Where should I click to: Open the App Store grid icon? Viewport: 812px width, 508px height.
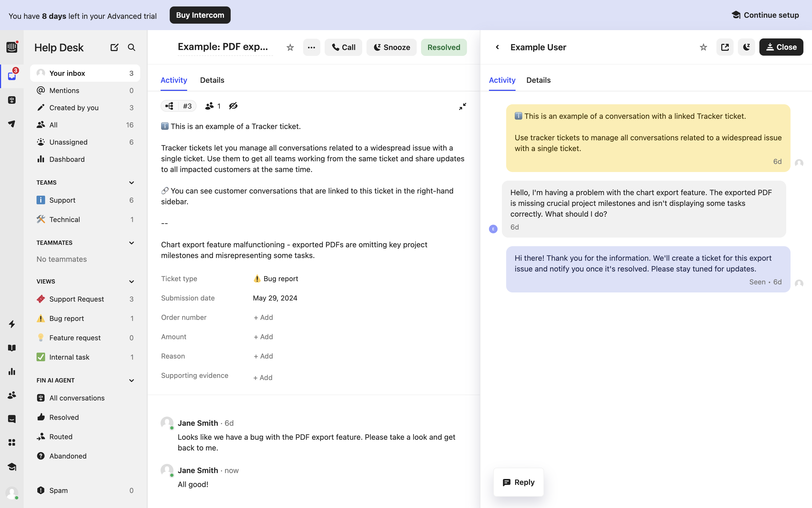click(x=12, y=442)
